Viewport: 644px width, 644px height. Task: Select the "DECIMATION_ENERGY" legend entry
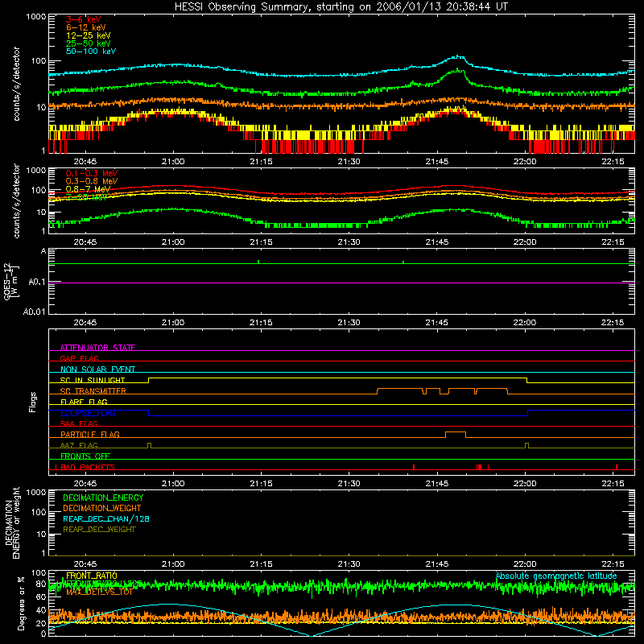103,497
